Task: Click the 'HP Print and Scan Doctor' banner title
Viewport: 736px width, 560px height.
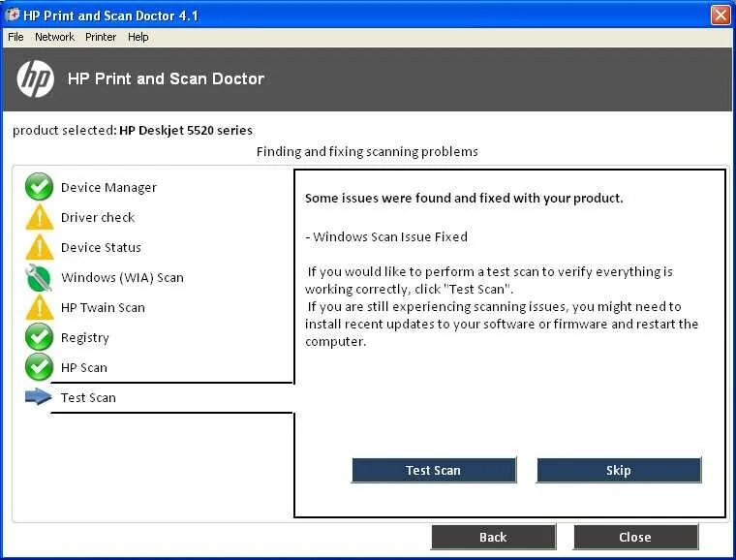Action: coord(167,78)
